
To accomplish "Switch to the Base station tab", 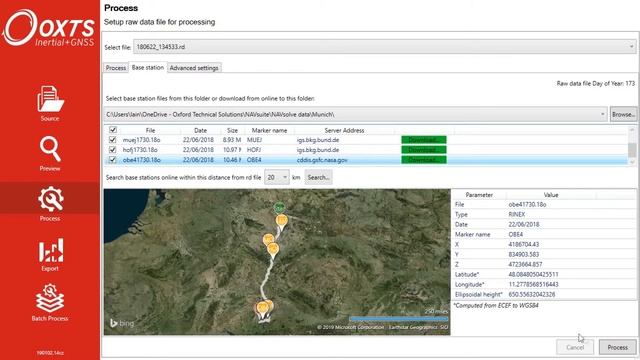I will (148, 67).
